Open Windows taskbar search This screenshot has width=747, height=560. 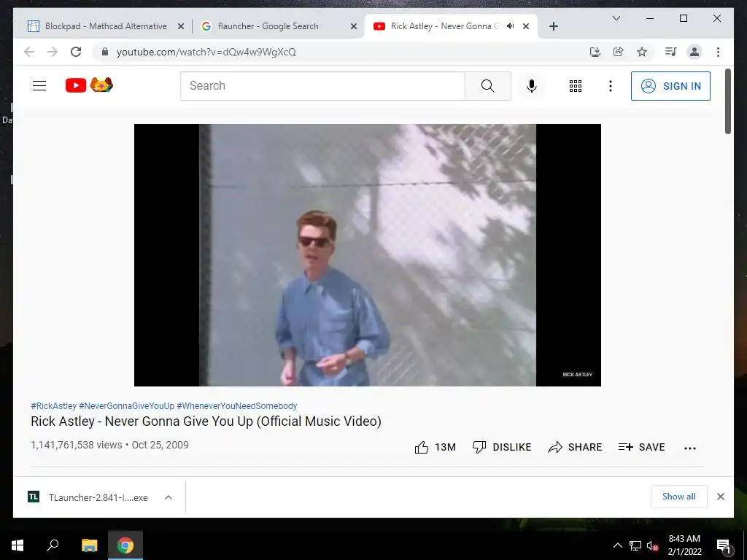point(53,545)
